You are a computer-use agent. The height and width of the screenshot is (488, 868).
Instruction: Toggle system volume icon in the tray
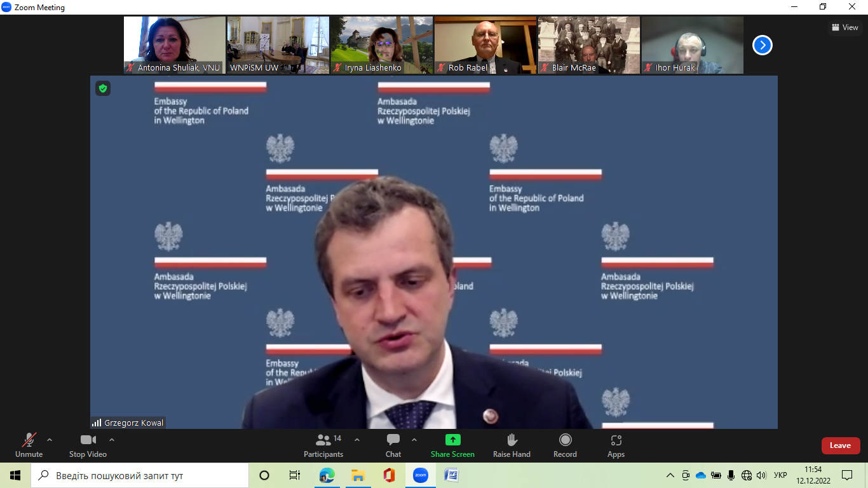point(761,475)
